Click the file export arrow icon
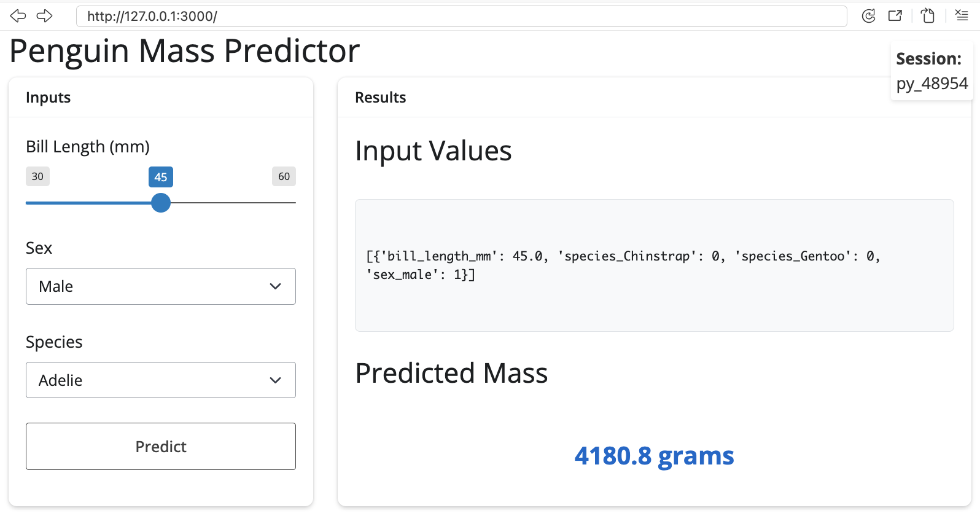Screen dimensions: 980x521 (x=927, y=16)
